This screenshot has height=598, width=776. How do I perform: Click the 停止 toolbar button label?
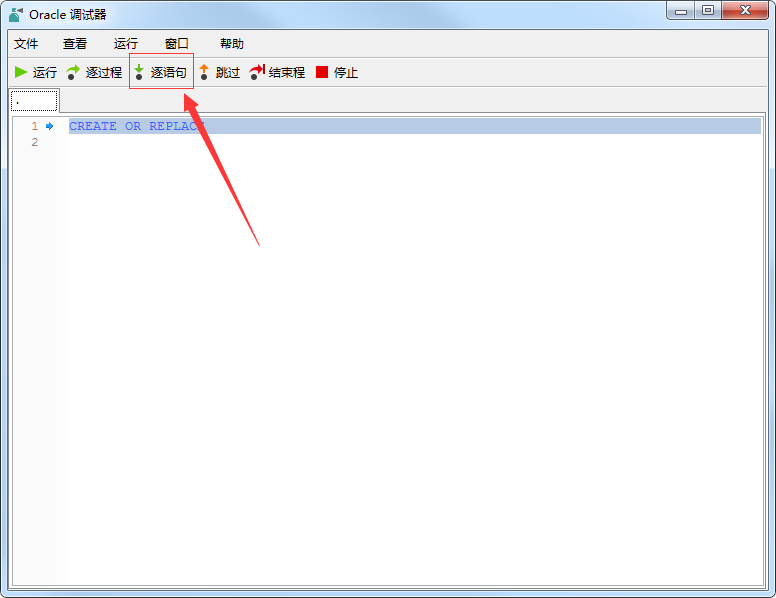[x=346, y=72]
